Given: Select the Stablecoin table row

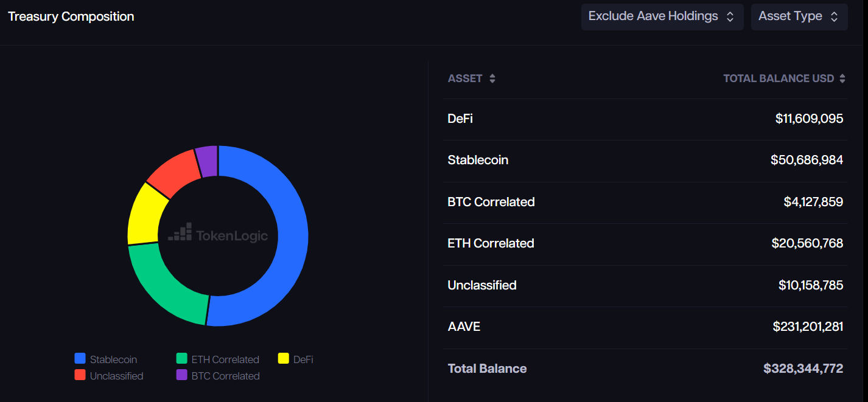Looking at the screenshot, I should (x=645, y=160).
